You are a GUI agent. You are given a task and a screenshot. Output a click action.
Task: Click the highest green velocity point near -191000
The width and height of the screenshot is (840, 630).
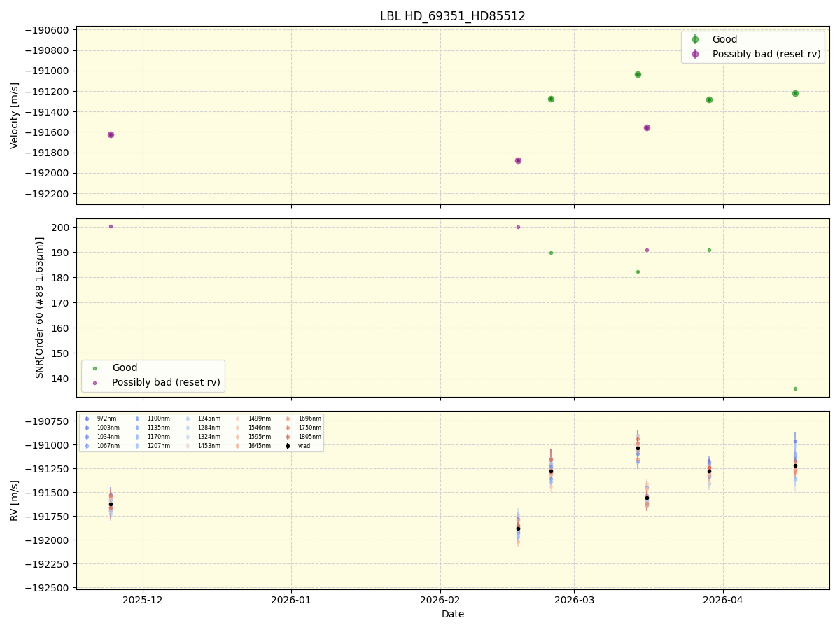(x=638, y=74)
